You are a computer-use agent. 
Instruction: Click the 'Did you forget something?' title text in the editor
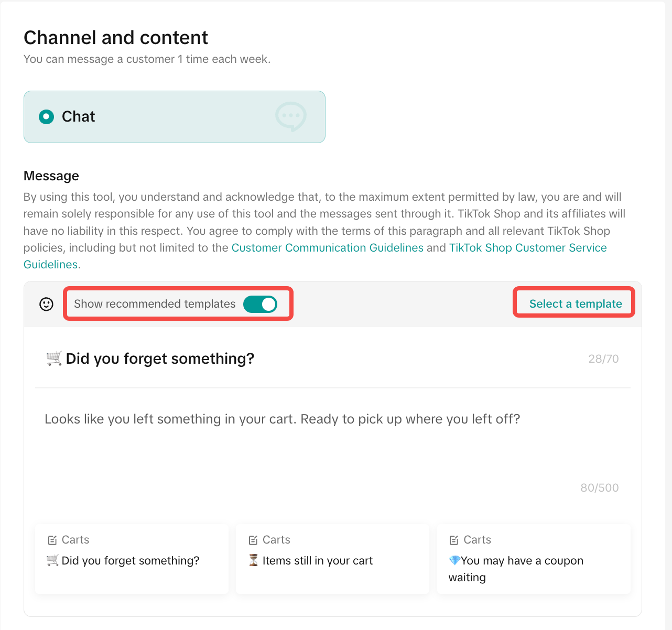click(160, 359)
